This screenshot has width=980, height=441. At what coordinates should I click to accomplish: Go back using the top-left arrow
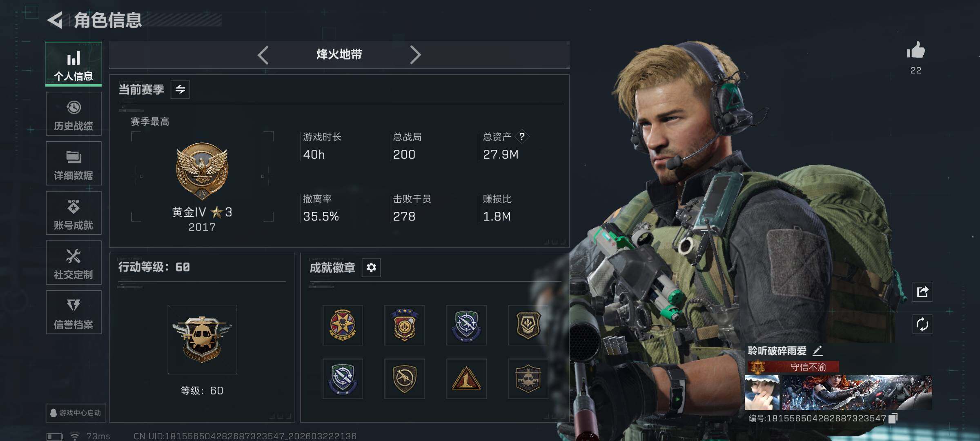(x=55, y=20)
